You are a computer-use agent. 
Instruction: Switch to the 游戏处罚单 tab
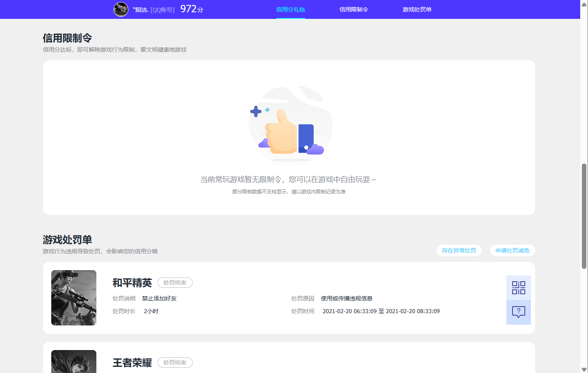coord(417,9)
